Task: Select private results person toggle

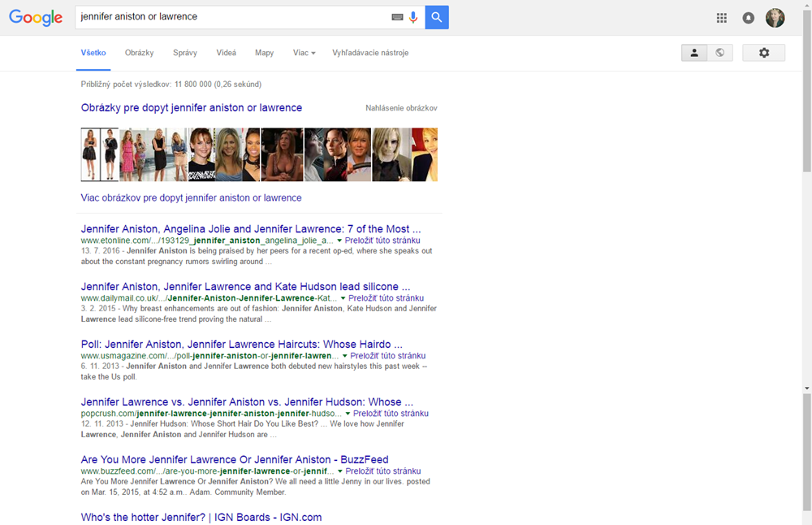Action: 694,53
